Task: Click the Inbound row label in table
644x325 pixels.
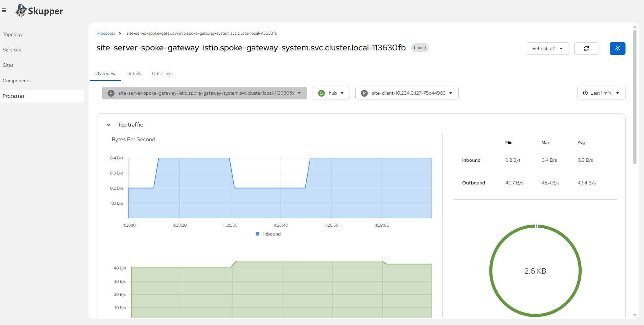Action: (471, 160)
